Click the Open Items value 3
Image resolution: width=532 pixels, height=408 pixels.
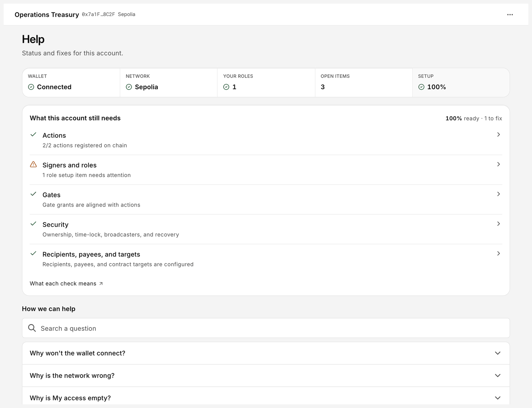click(323, 87)
